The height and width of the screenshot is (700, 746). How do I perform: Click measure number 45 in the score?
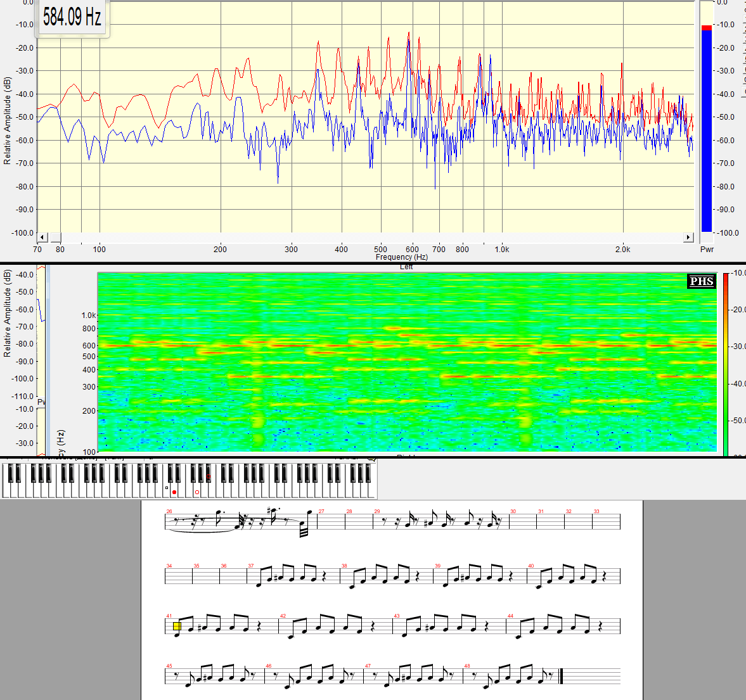pyautogui.click(x=169, y=666)
